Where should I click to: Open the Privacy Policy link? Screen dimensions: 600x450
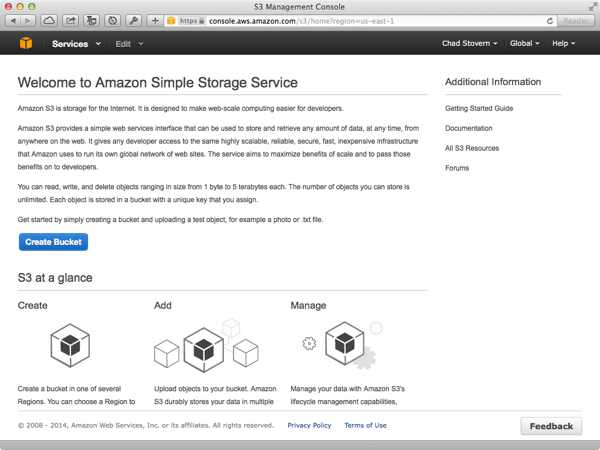(309, 425)
